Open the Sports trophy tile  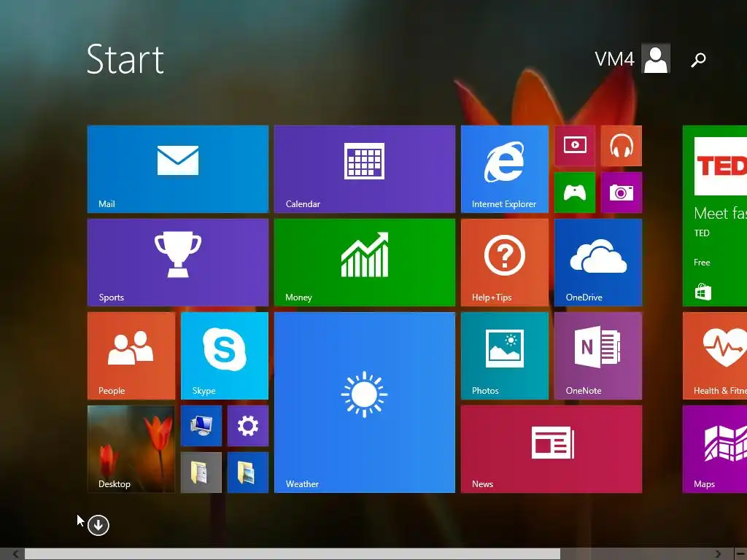point(178,262)
